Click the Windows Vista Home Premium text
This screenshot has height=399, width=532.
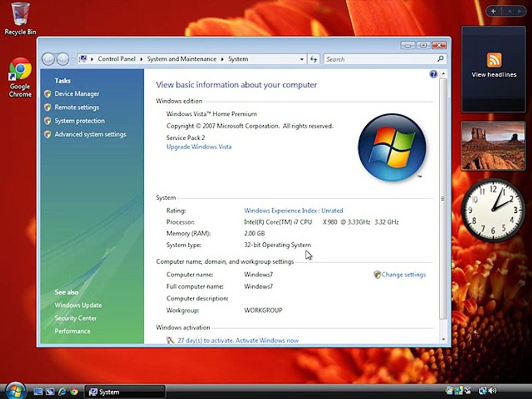point(211,114)
